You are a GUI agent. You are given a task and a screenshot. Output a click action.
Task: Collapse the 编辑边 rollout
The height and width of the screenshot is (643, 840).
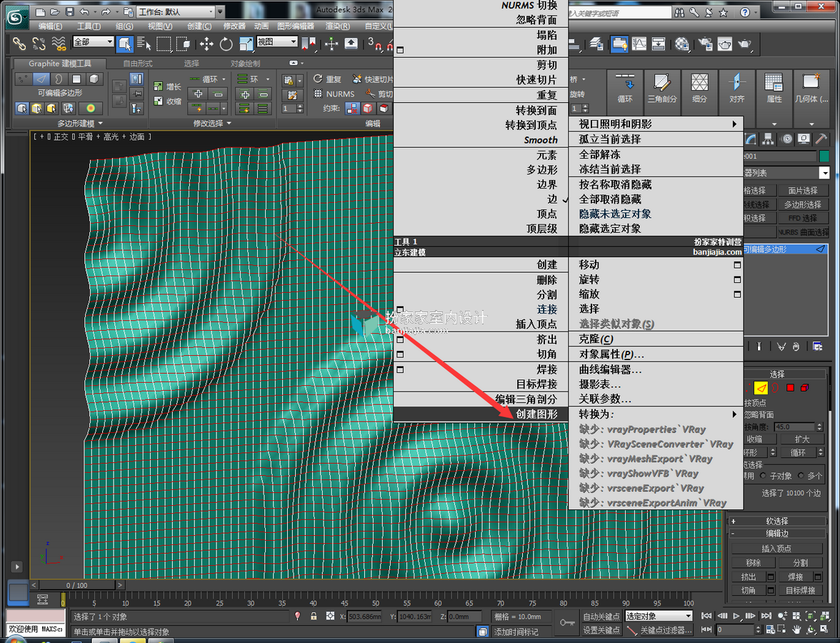point(776,533)
